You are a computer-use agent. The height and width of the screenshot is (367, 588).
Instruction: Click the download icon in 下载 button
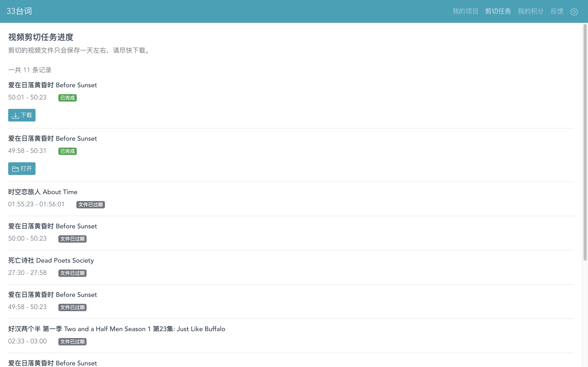pyautogui.click(x=16, y=115)
